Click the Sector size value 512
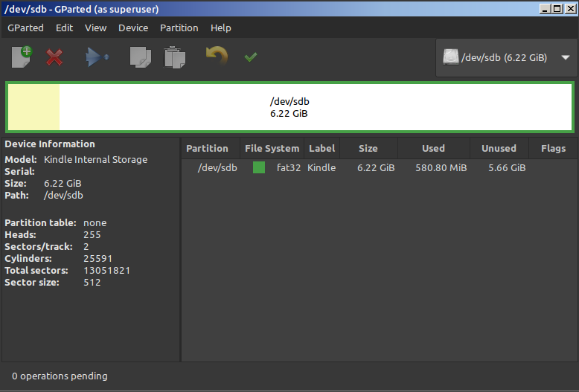The height and width of the screenshot is (392, 579). (92, 283)
